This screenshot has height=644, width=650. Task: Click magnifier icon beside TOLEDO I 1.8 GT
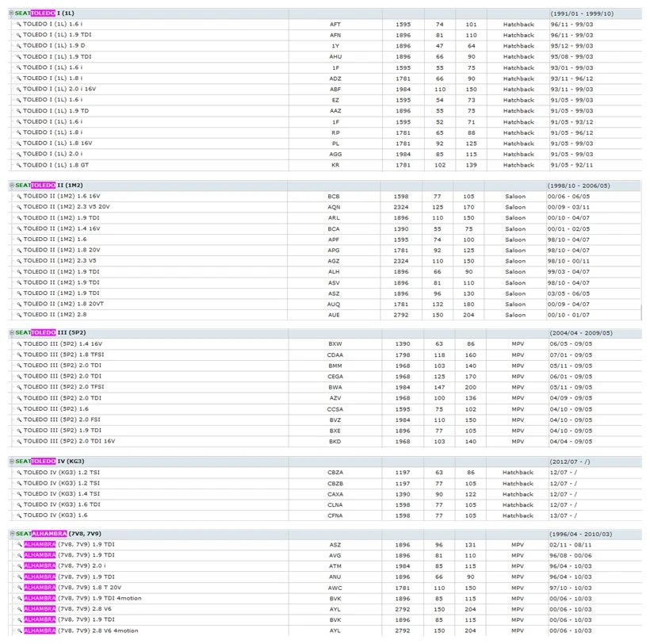19,165
